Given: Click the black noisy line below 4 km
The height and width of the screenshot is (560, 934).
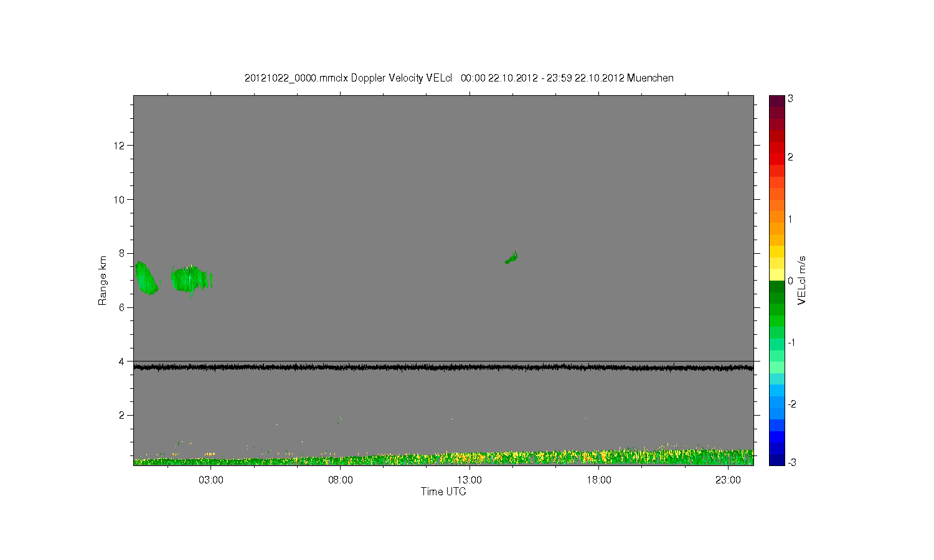Looking at the screenshot, I should pos(443,368).
